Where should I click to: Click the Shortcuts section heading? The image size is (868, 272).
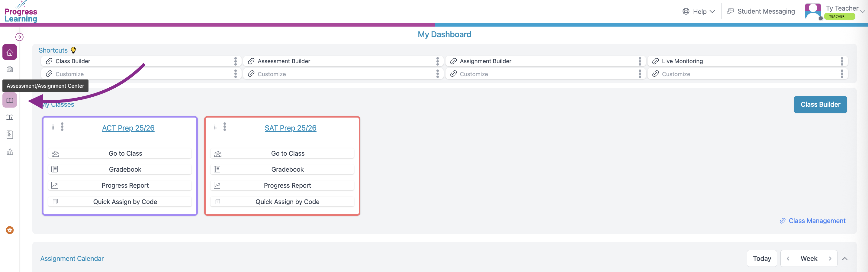pos(53,50)
